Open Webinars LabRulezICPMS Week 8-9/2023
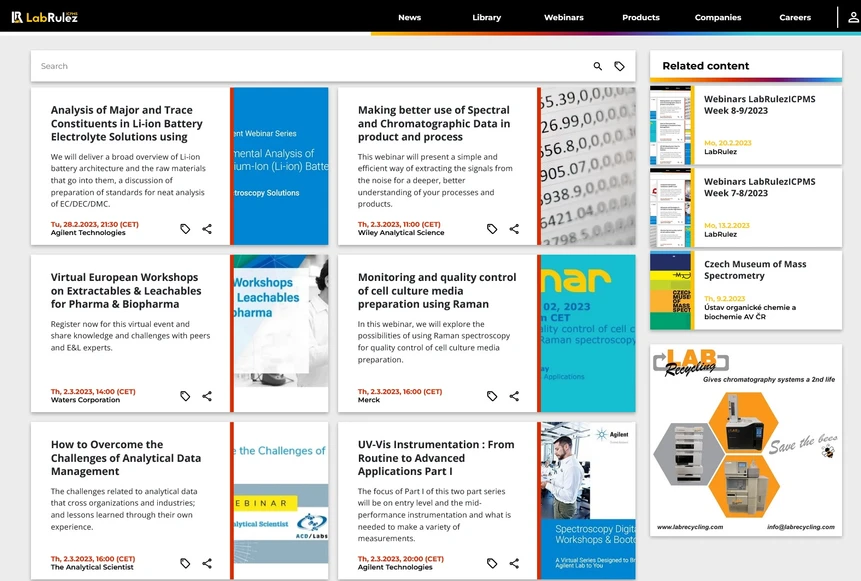 [759, 105]
